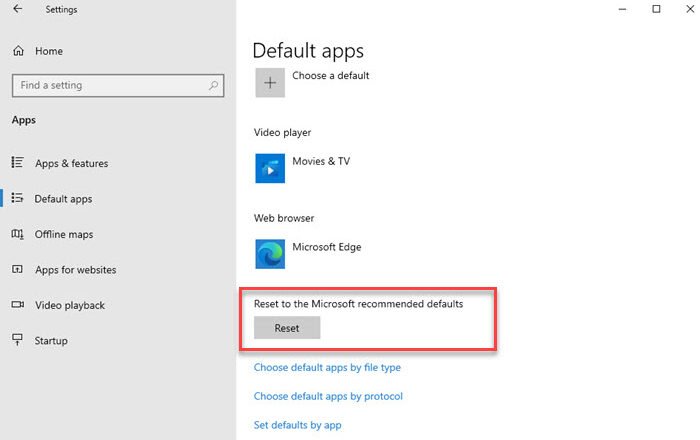Click the Offline maps icon
700x440 pixels.
pyautogui.click(x=17, y=235)
